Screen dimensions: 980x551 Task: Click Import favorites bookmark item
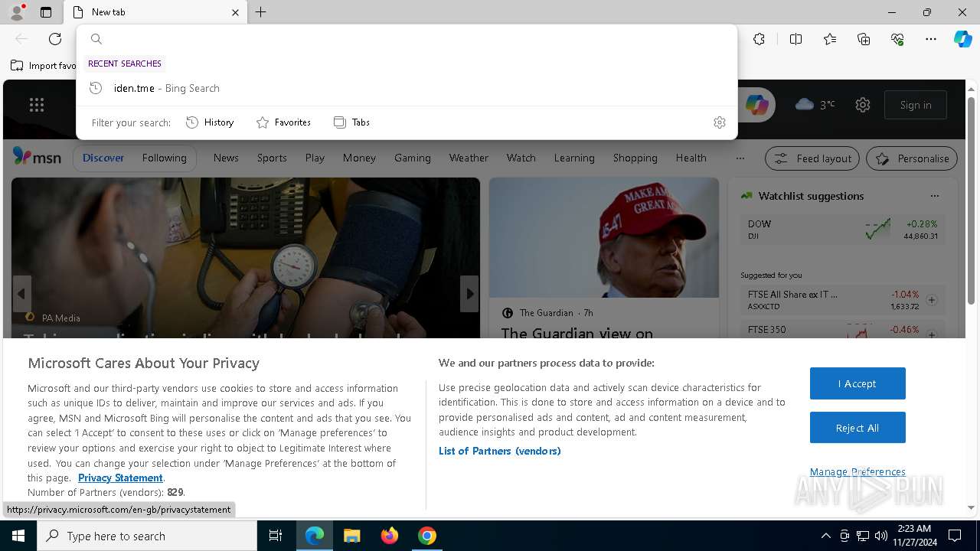(x=44, y=66)
